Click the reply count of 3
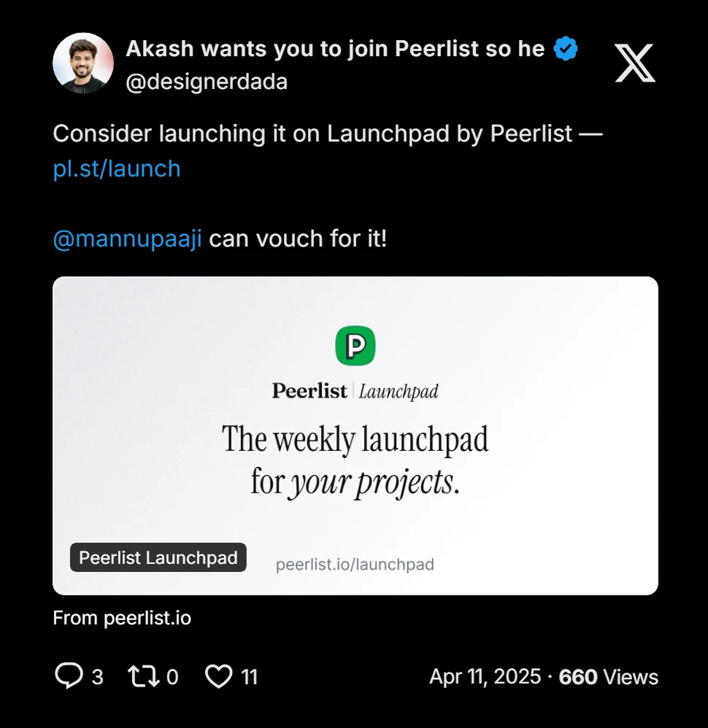This screenshot has width=708, height=728. [97, 677]
